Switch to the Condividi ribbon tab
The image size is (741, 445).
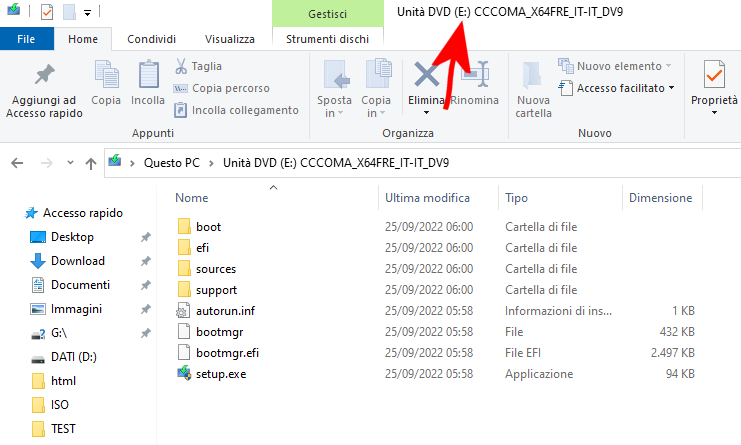pyautogui.click(x=151, y=39)
